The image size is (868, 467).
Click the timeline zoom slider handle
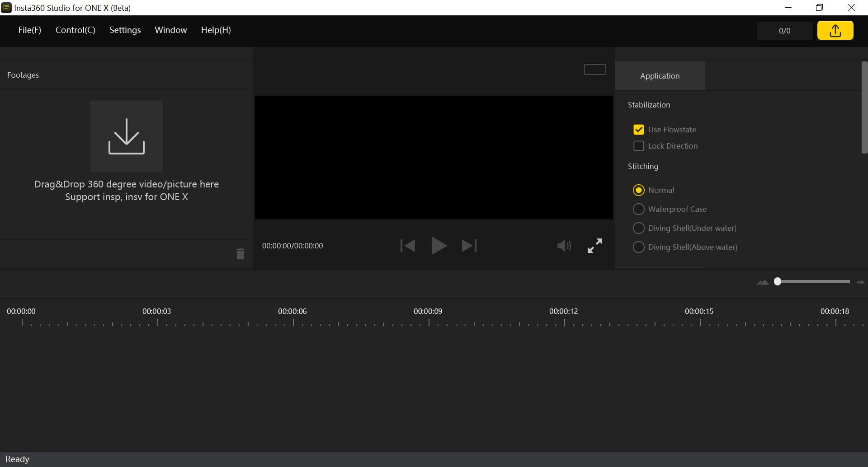[778, 281]
